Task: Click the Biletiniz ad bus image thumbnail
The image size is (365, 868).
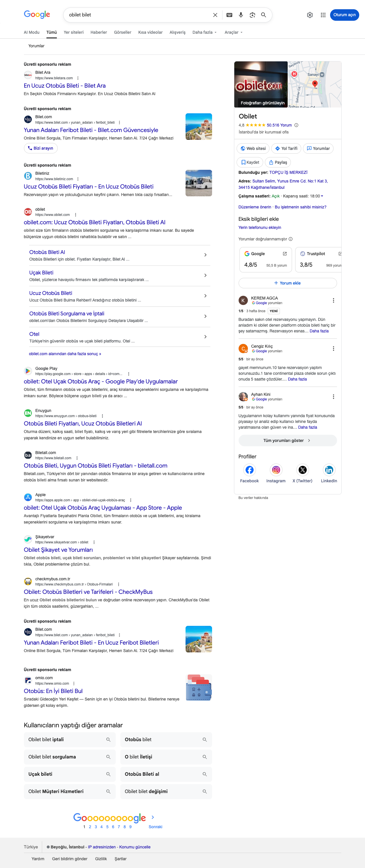Action: pyautogui.click(x=199, y=183)
